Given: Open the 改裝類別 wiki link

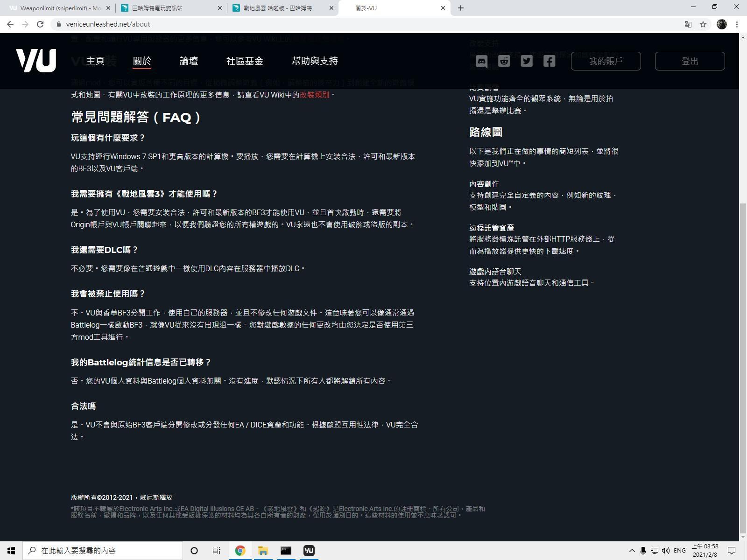Looking at the screenshot, I should click(315, 95).
